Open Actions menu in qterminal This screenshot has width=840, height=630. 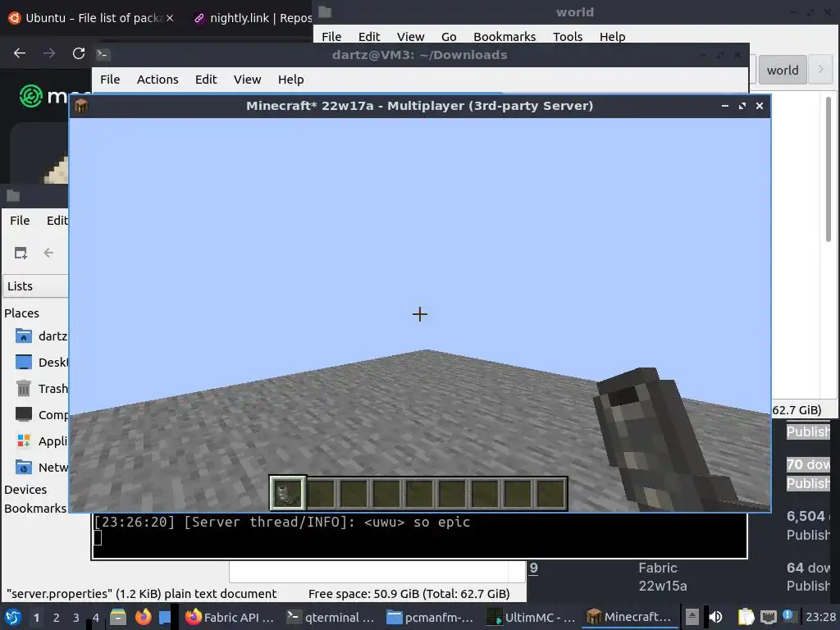click(x=157, y=80)
